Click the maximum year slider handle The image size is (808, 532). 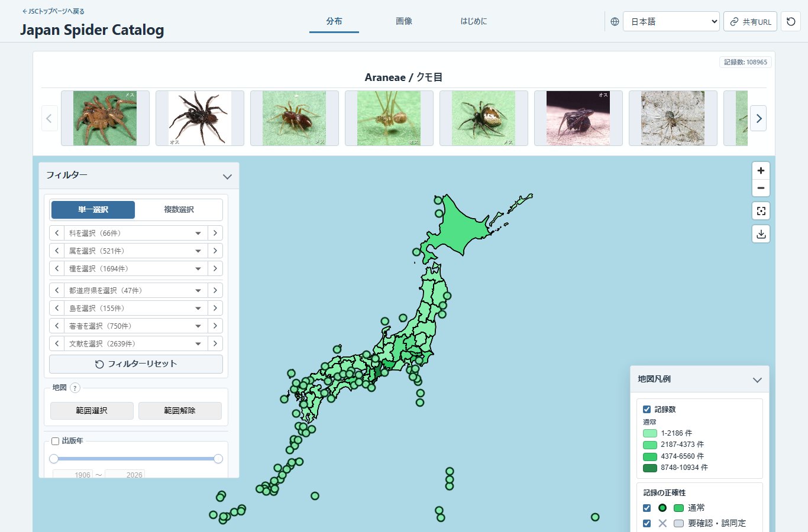click(218, 459)
